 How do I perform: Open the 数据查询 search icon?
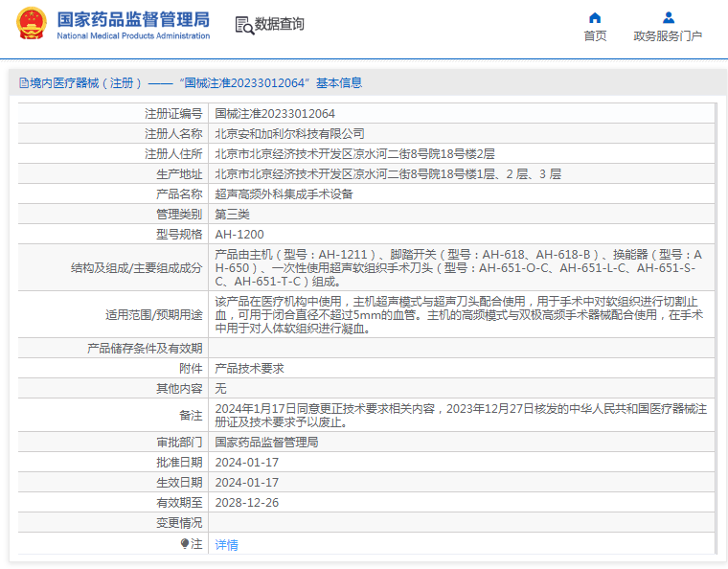(244, 26)
